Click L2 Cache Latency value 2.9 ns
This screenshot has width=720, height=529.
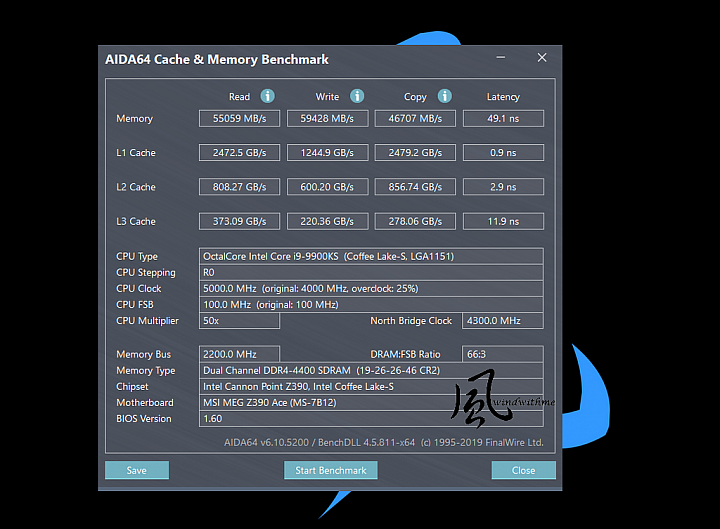503,187
